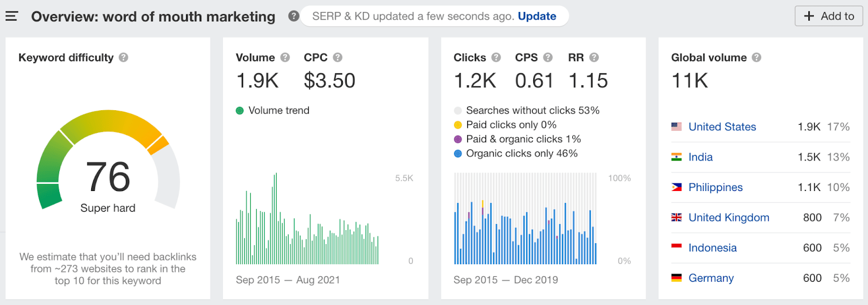This screenshot has height=305, width=868.
Task: Click the Clicks help question icon
Action: tap(496, 58)
